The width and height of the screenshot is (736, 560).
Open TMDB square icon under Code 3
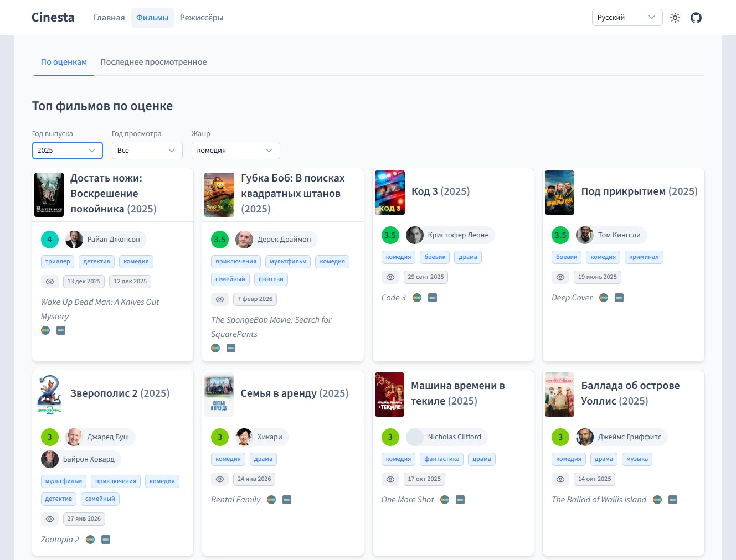pos(433,298)
